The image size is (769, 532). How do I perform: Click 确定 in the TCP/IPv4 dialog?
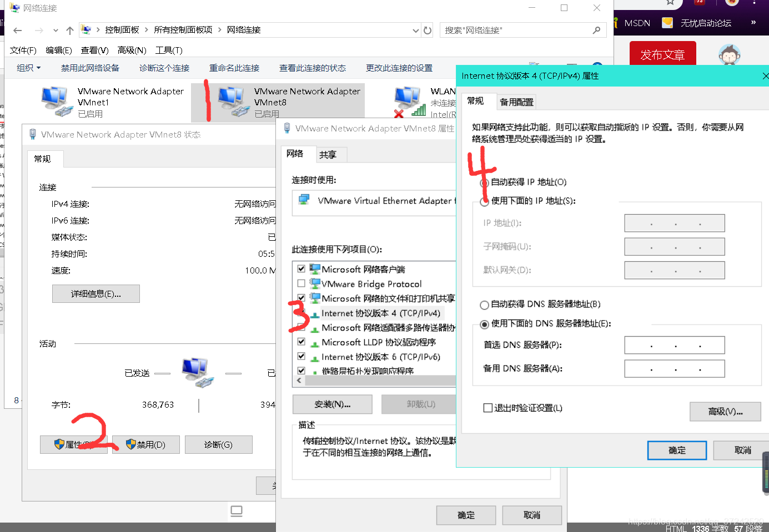click(x=677, y=450)
